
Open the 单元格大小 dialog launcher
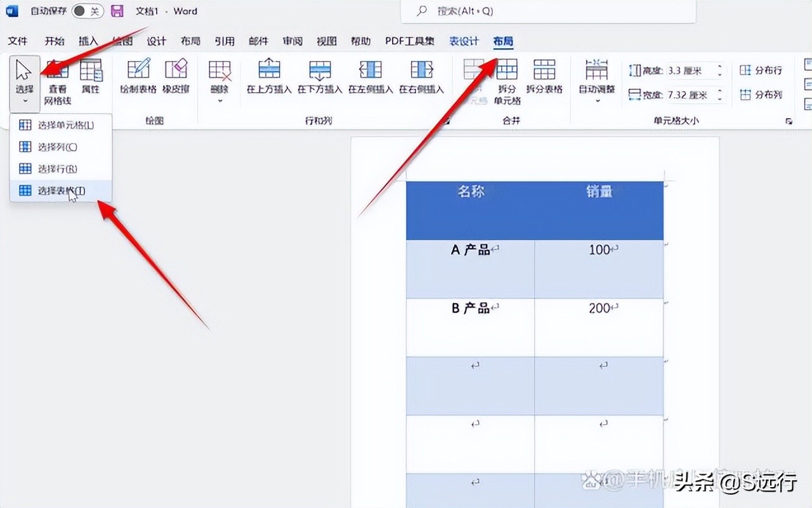(x=789, y=121)
